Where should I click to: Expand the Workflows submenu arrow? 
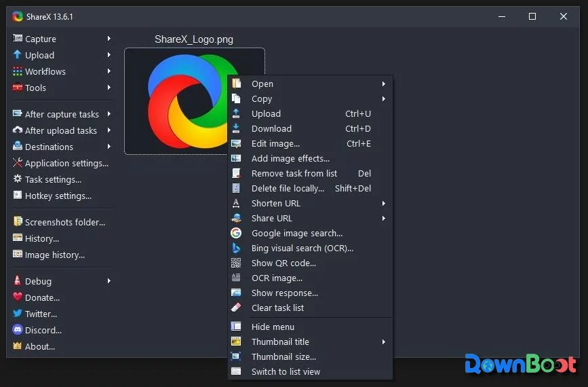(109, 71)
